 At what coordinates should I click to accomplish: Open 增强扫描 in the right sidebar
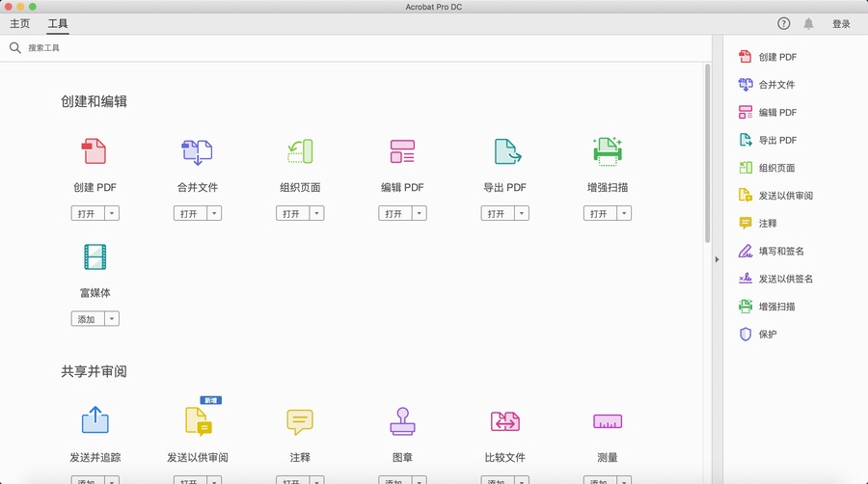[767, 306]
